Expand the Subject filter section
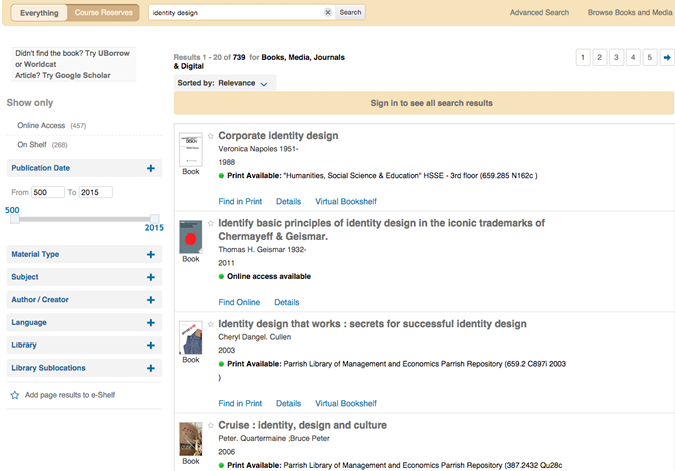Viewport: 675px width, 471px height. click(150, 277)
